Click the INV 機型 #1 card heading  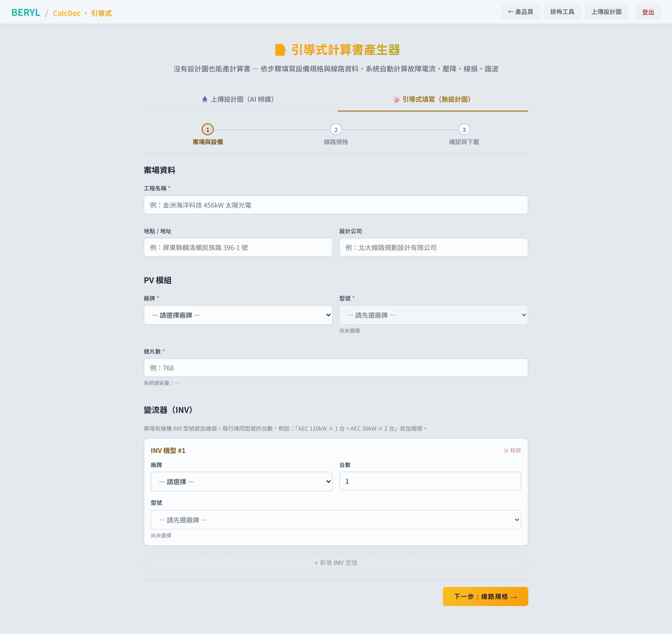(168, 450)
